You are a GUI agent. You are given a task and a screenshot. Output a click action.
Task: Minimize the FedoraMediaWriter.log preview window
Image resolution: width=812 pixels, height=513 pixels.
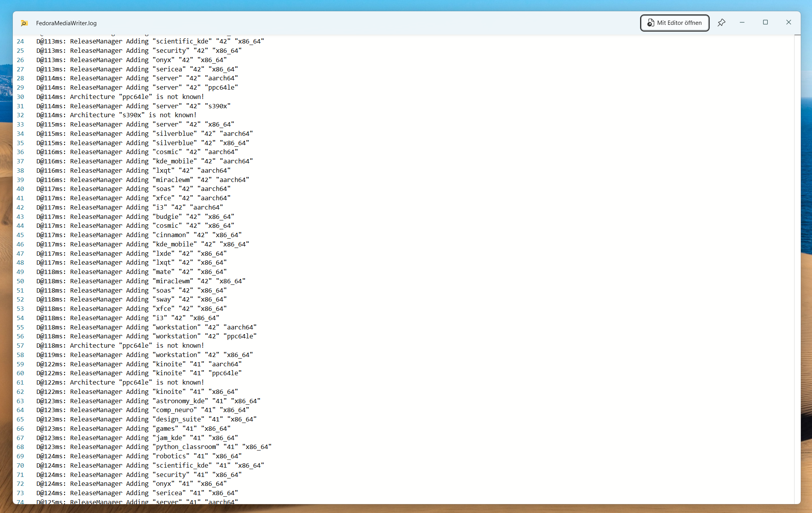742,23
